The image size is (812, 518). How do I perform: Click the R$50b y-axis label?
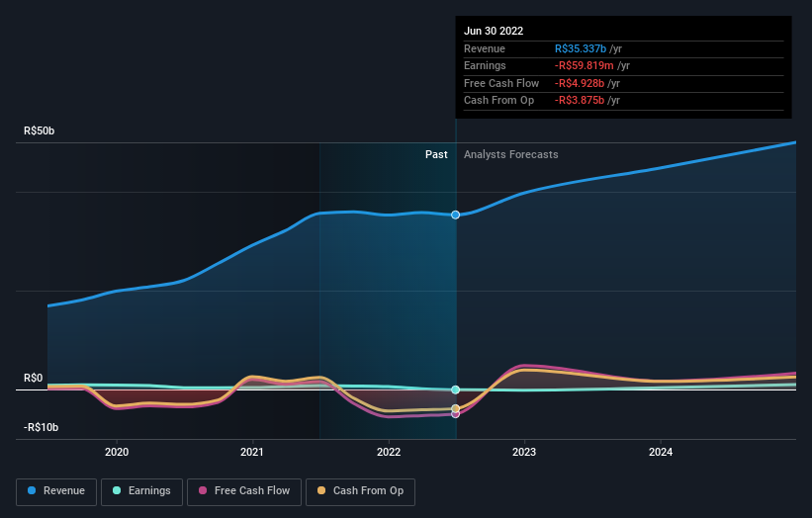pyautogui.click(x=39, y=130)
